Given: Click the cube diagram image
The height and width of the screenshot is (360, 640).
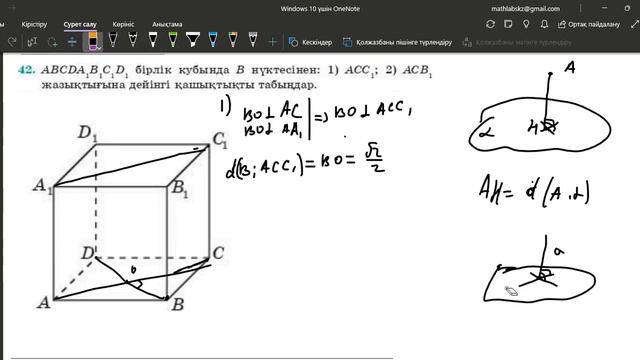Looking at the screenshot, I should (x=130, y=218).
